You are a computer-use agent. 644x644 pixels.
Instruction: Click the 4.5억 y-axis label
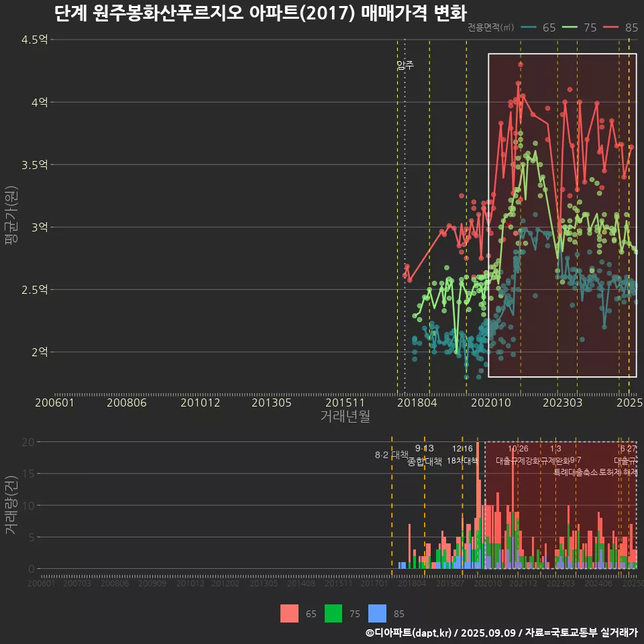click(x=34, y=40)
